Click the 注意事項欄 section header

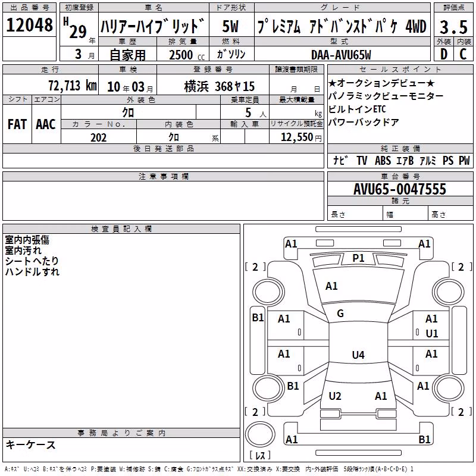163,176
